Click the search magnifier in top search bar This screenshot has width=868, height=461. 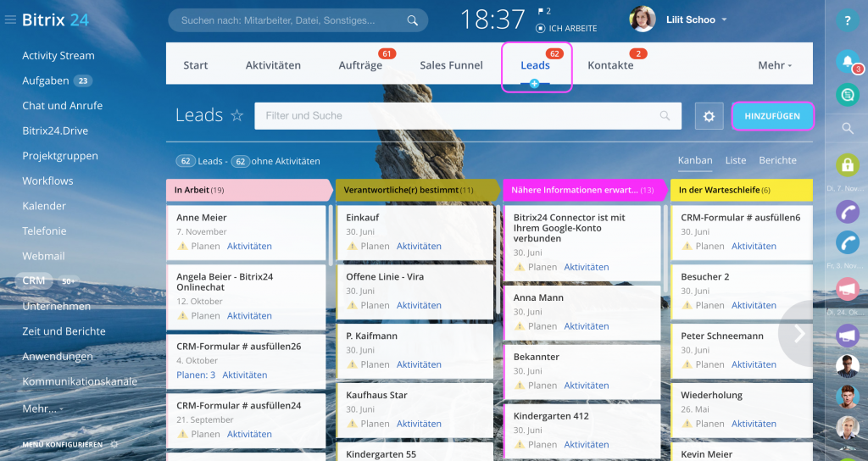(413, 20)
